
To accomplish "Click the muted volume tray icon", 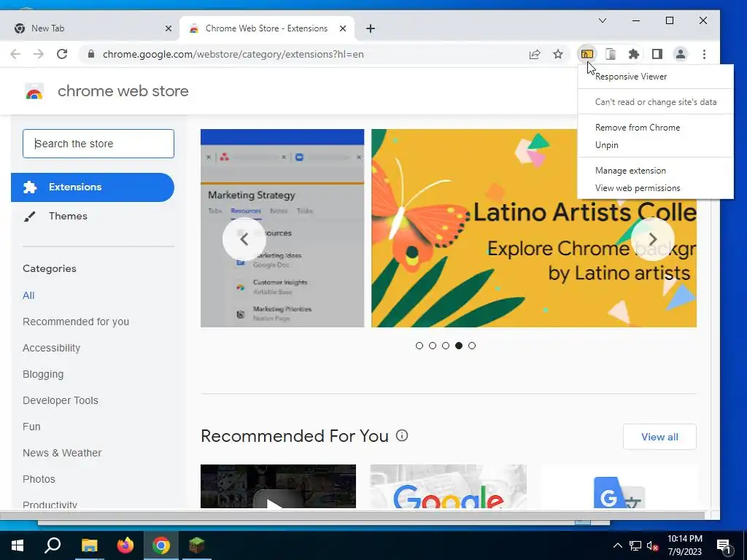I will click(652, 545).
